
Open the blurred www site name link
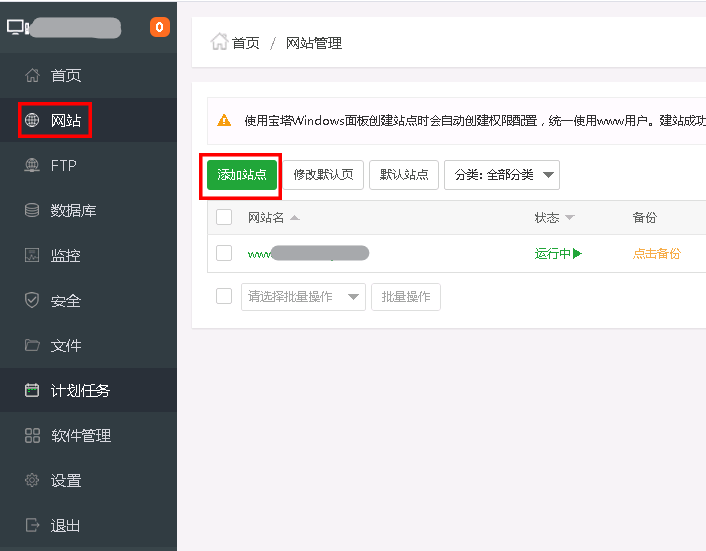(x=308, y=253)
